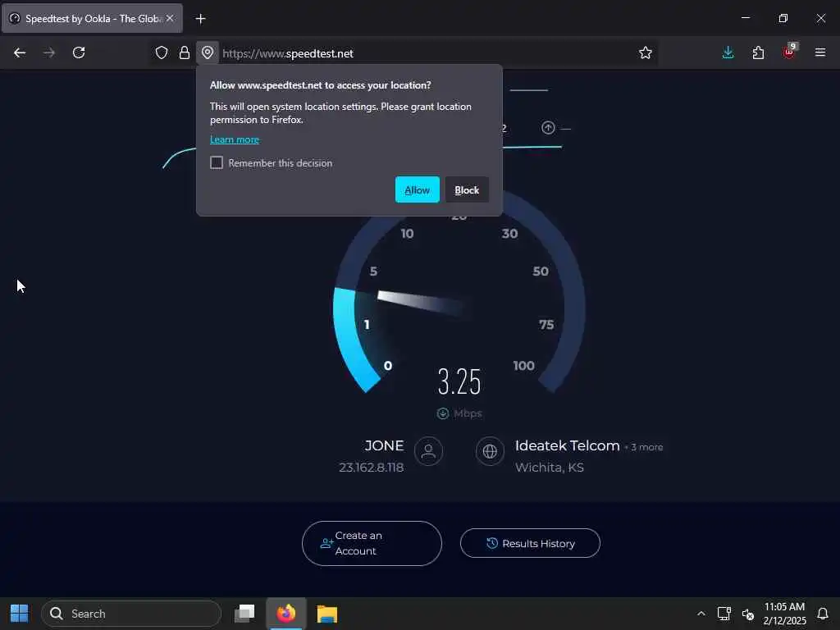Block location access for speedtest.net
This screenshot has width=840, height=630.
click(467, 189)
